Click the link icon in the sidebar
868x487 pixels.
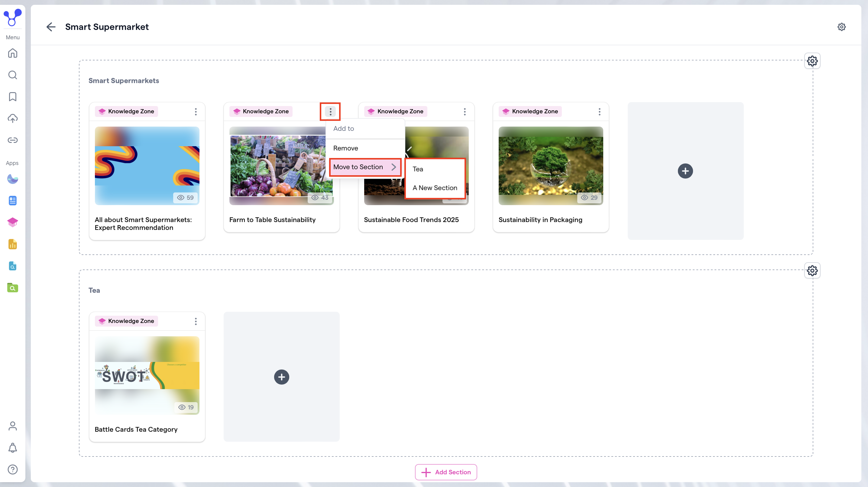(12, 140)
